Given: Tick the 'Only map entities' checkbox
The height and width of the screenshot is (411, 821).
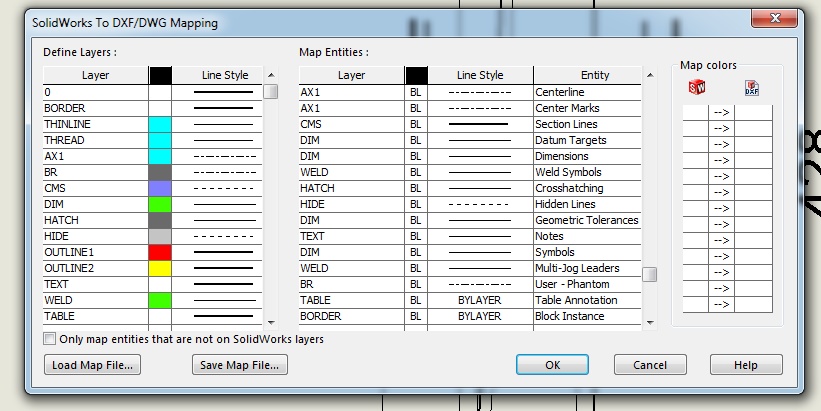Looking at the screenshot, I should [50, 339].
